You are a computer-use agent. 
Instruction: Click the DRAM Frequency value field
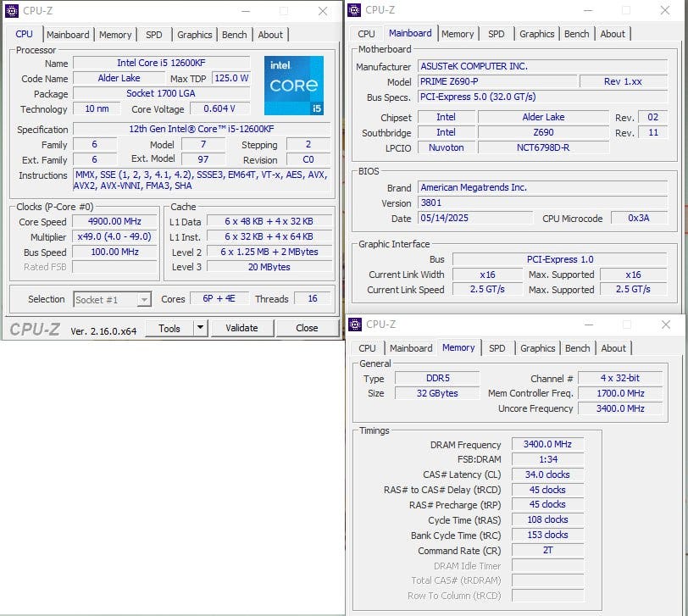[x=547, y=445]
